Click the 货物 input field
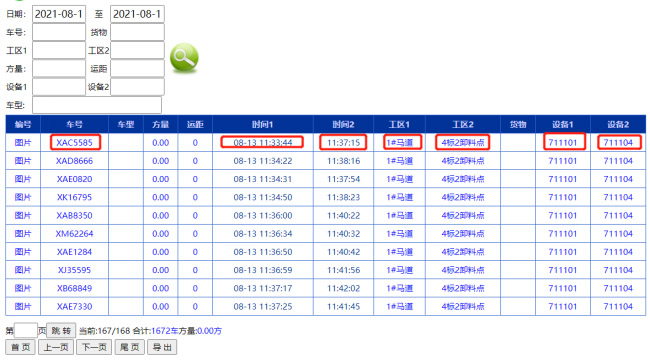650x364 pixels. tap(137, 32)
